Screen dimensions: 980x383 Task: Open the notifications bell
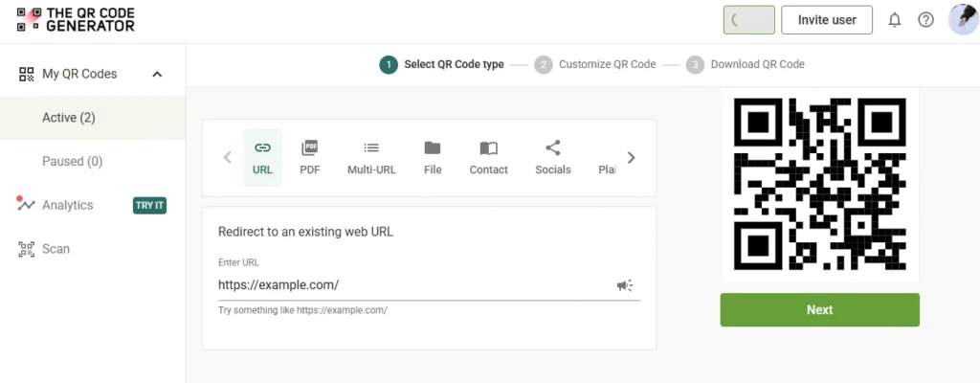[895, 20]
